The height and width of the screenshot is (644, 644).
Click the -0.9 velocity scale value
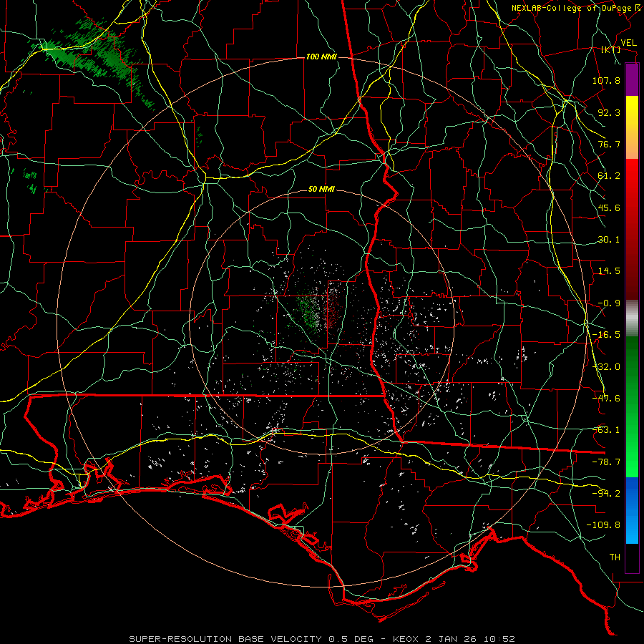609,303
